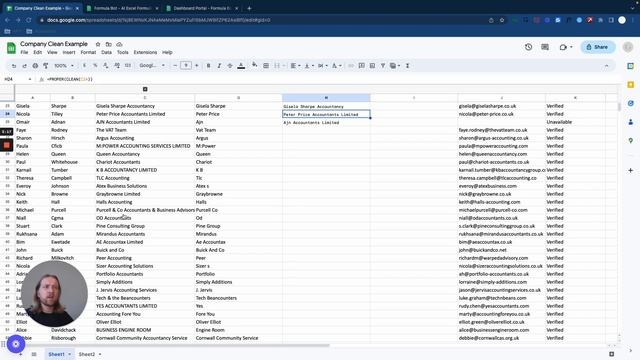
Task: Open the functions sigma menu
Action: 407,66
